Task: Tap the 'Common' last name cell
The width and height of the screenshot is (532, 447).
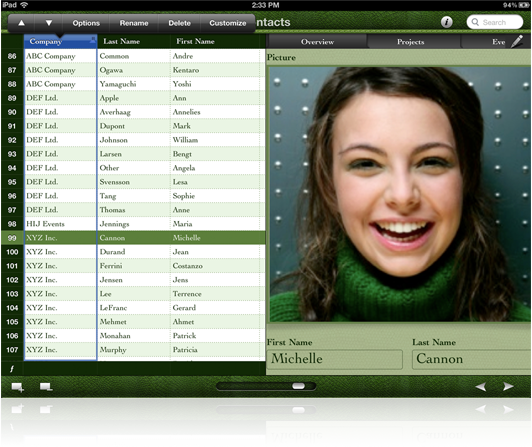Action: pyautogui.click(x=134, y=56)
